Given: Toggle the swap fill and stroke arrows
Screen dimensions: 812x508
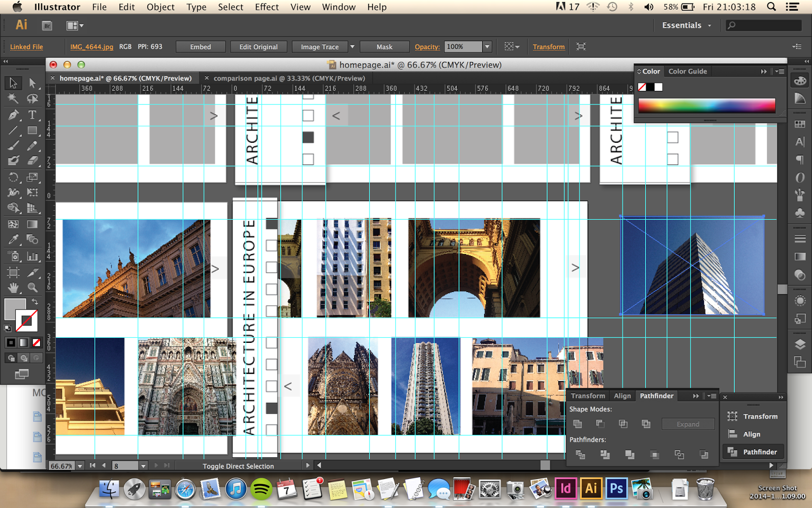Looking at the screenshot, I should pyautogui.click(x=35, y=302).
